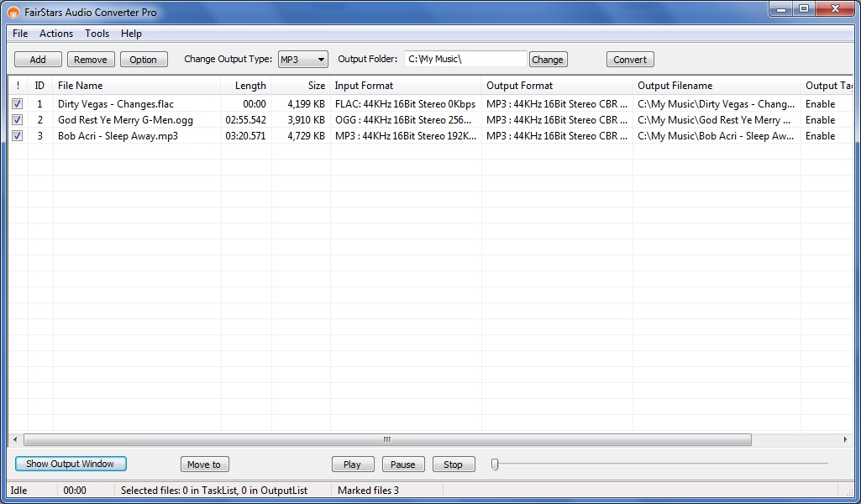Click the exclamation mark column header

[x=18, y=86]
